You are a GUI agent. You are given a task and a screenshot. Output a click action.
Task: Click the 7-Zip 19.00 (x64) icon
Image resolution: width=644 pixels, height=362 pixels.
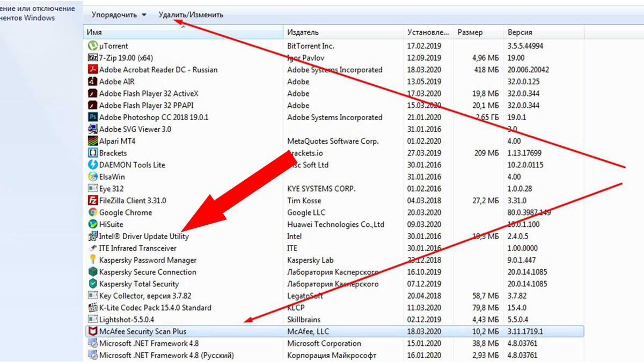[92, 58]
